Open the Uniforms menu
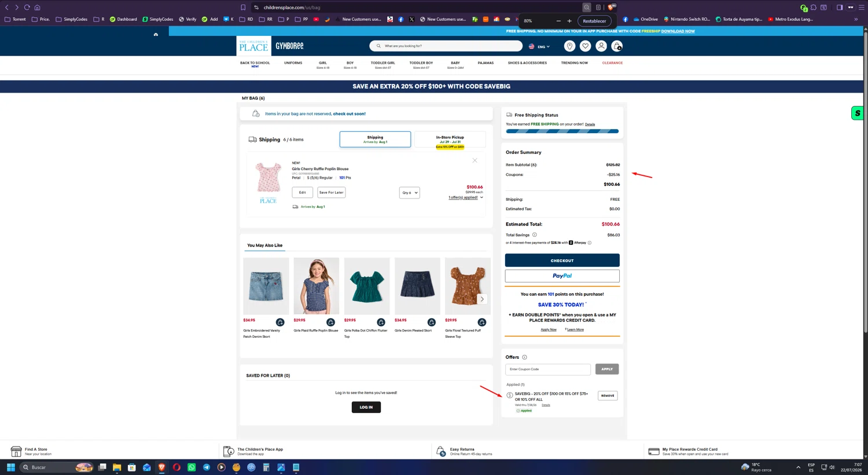 pyautogui.click(x=293, y=63)
